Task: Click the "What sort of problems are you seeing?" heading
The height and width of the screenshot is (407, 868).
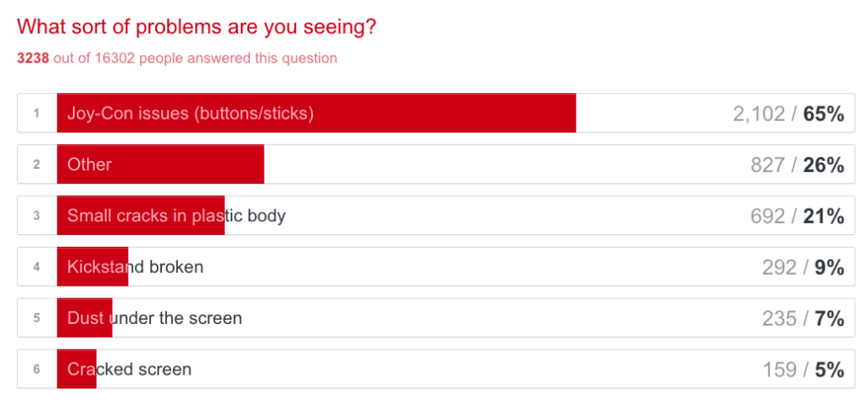Action: [197, 26]
